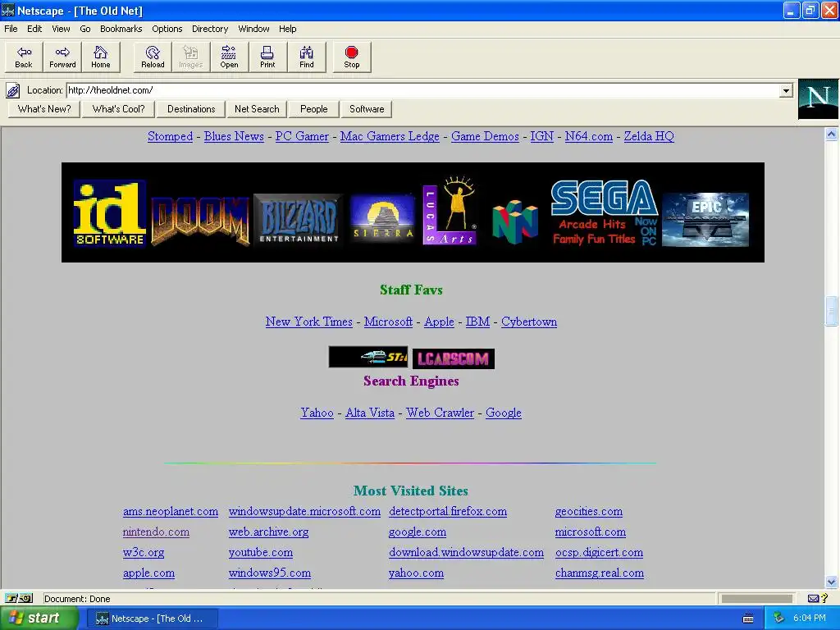Open the web.archive.org link
840x630 pixels.
[x=268, y=532]
